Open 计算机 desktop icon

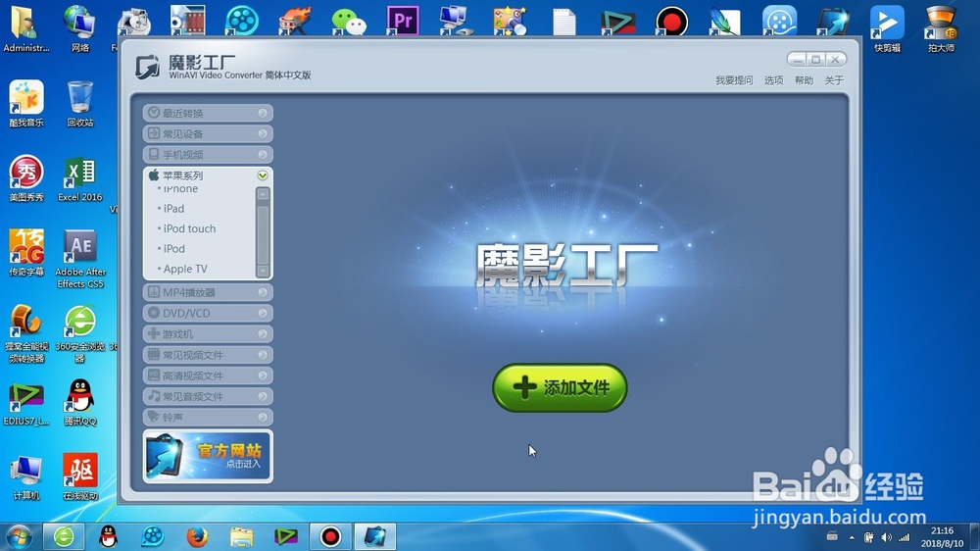[x=26, y=476]
